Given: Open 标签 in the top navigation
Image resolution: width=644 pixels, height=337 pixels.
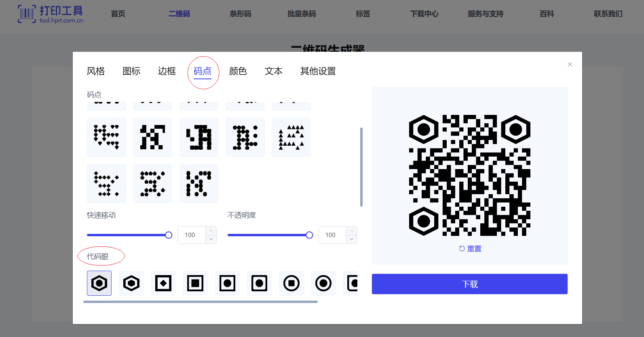Looking at the screenshot, I should point(363,14).
